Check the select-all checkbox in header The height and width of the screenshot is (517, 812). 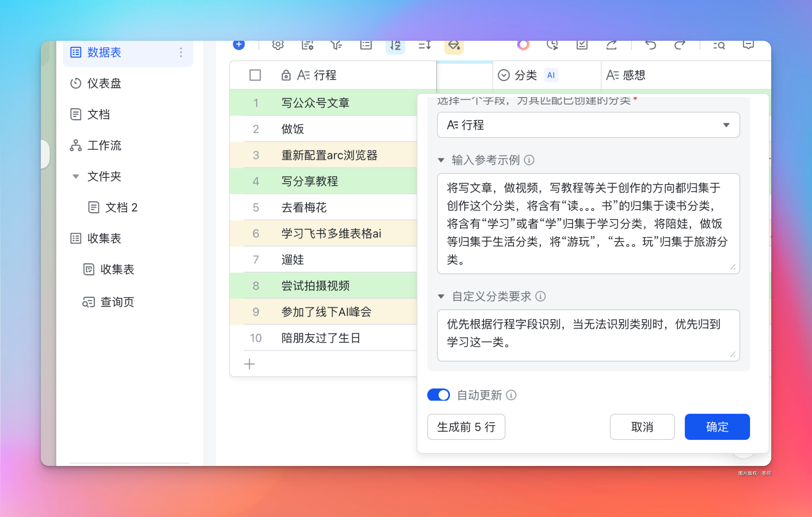(255, 75)
